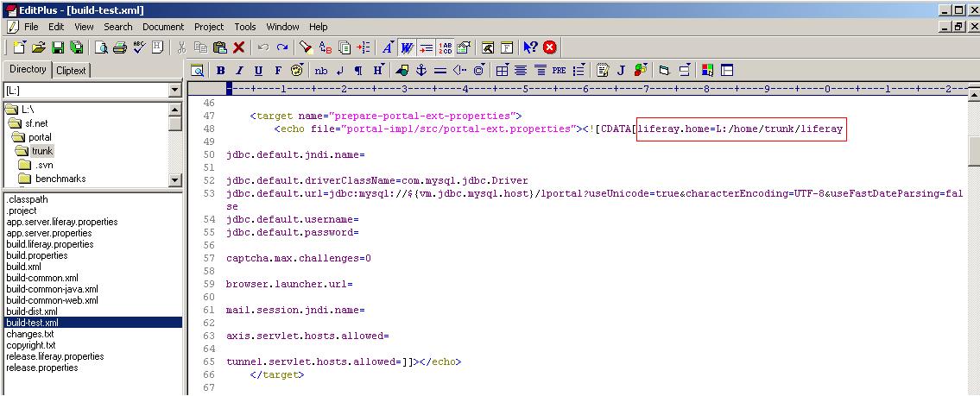
Task: Open the Document menu
Action: click(x=163, y=27)
